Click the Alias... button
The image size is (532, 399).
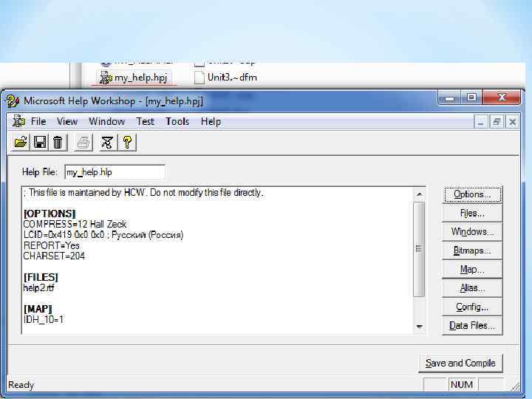click(x=472, y=288)
